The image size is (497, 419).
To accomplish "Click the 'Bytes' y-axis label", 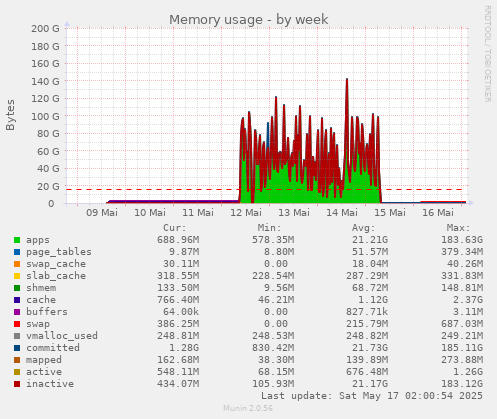I will click(x=10, y=115).
